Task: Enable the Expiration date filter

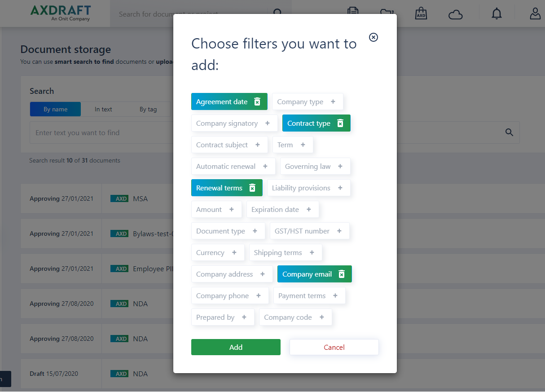Action: pyautogui.click(x=283, y=210)
